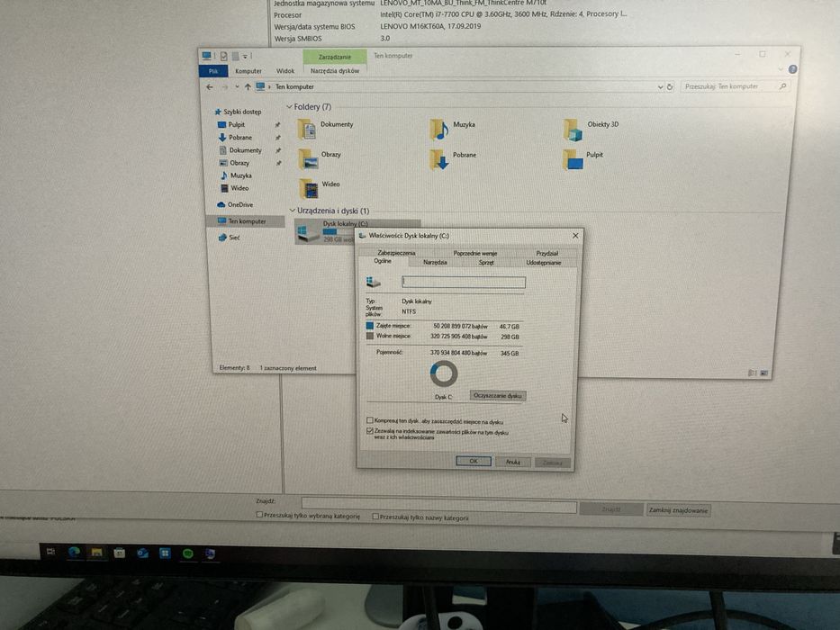Select the Dysk lokalny (C:) drive icon
Screen dimensions: 840x630
coord(309,232)
